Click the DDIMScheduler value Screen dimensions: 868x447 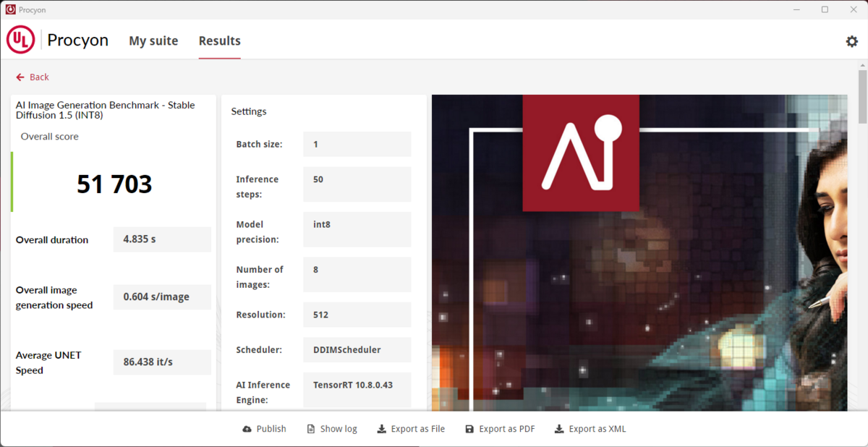[x=357, y=349]
